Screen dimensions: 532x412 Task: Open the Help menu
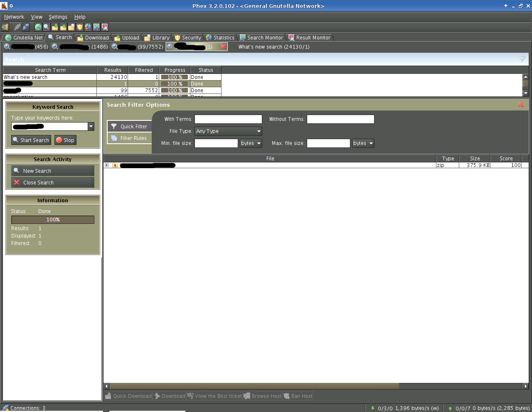tap(80, 17)
